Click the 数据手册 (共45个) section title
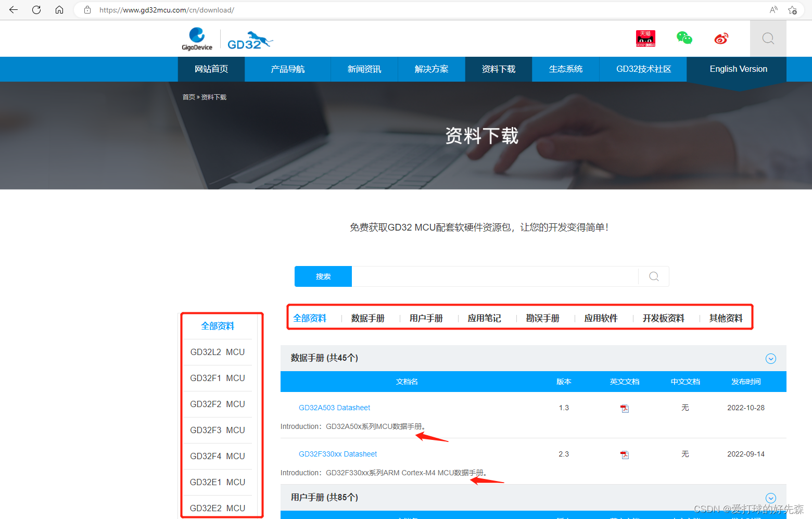The width and height of the screenshot is (812, 519). pyautogui.click(x=324, y=358)
